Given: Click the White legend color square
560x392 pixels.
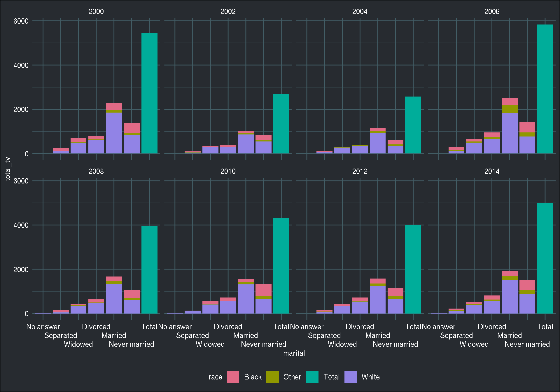Looking at the screenshot, I should tap(351, 377).
